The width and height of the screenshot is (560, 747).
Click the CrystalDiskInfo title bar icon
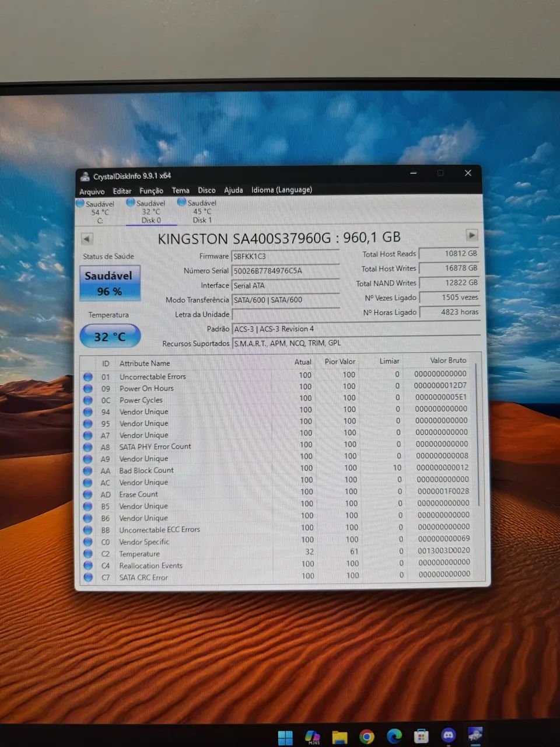click(x=85, y=176)
